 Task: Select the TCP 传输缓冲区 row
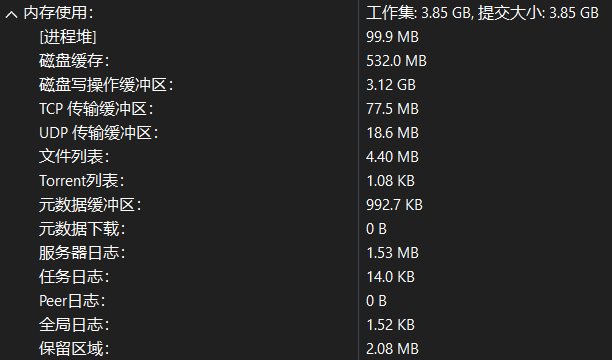coord(306,109)
